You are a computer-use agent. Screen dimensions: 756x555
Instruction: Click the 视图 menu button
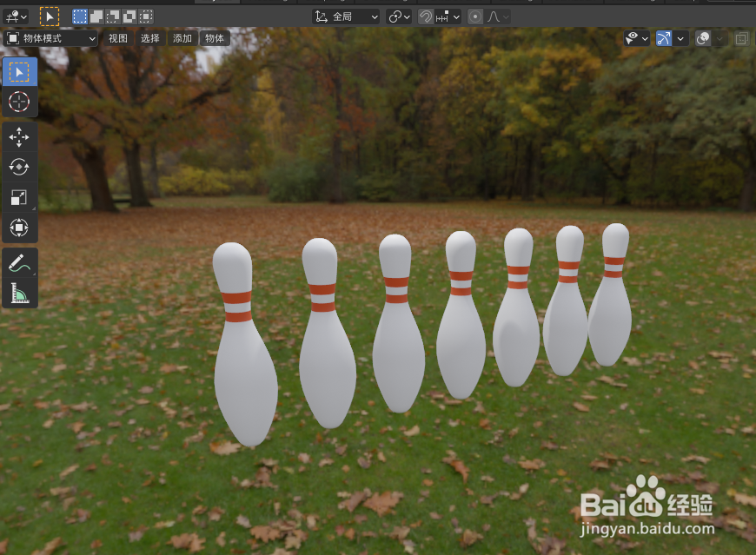tap(117, 37)
